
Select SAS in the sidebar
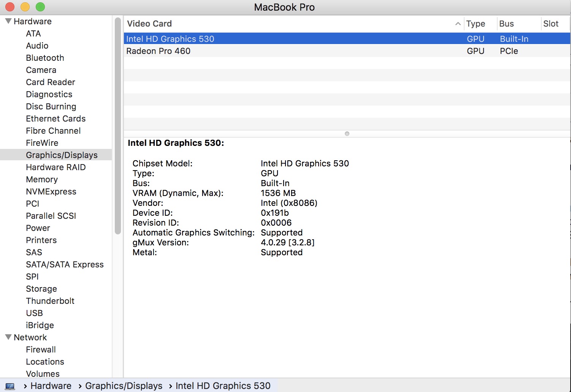pyautogui.click(x=34, y=252)
